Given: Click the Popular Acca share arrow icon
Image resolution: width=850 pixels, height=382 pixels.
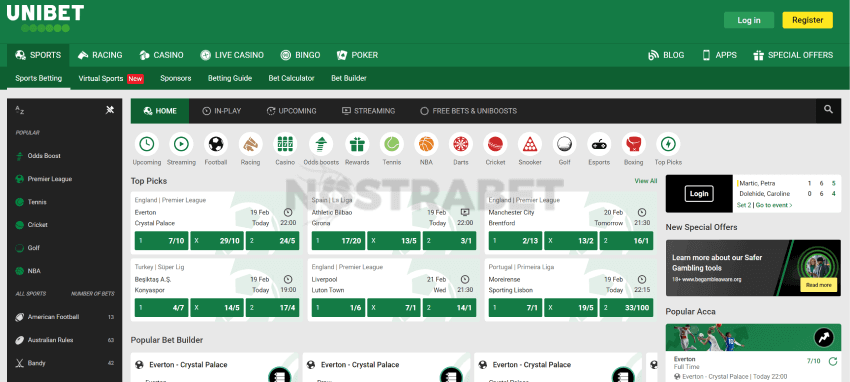Looking at the screenshot, I should pos(823,338).
